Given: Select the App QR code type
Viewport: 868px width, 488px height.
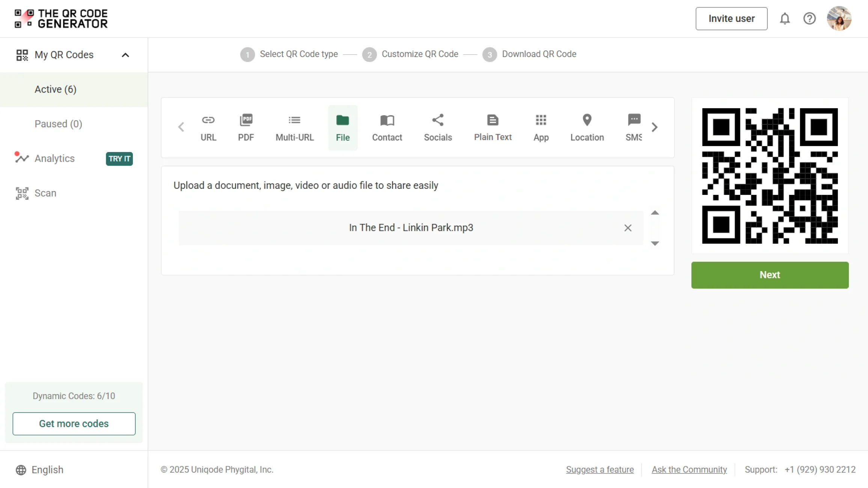Looking at the screenshot, I should (x=541, y=128).
